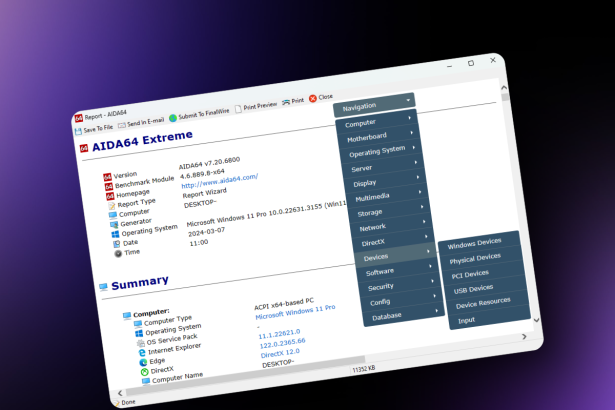Click the red Close icon in toolbar
This screenshot has height=410, width=615.
313,98
